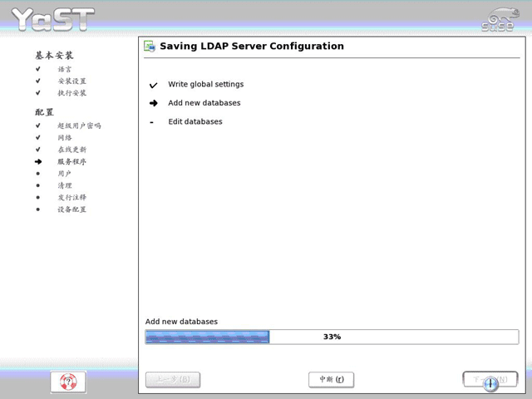Click the 33% progress bar
Viewport: 532px width, 399px height.
click(332, 337)
